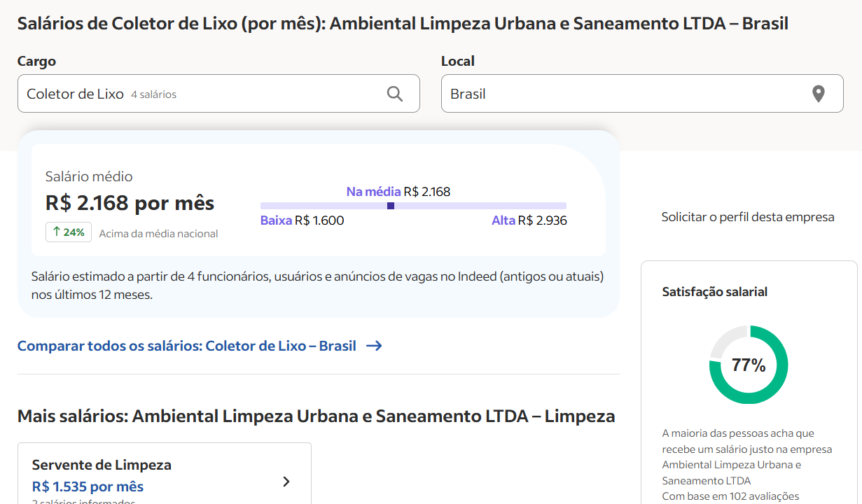Click 'Com base em 102 avaliações' text

(730, 496)
